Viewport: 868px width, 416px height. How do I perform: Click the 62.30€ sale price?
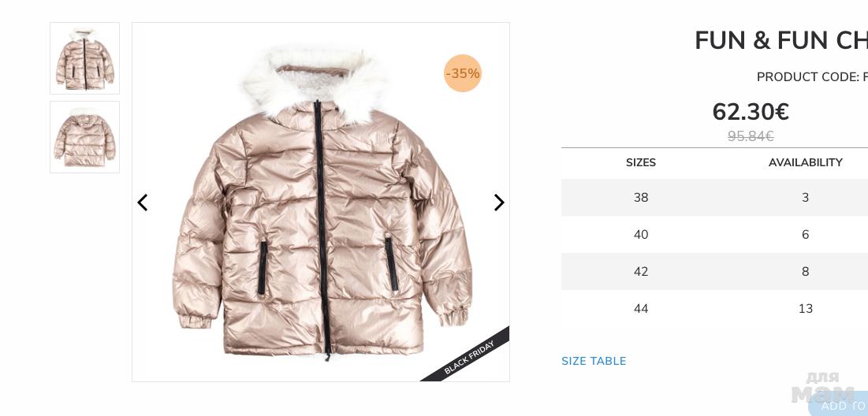[750, 112]
